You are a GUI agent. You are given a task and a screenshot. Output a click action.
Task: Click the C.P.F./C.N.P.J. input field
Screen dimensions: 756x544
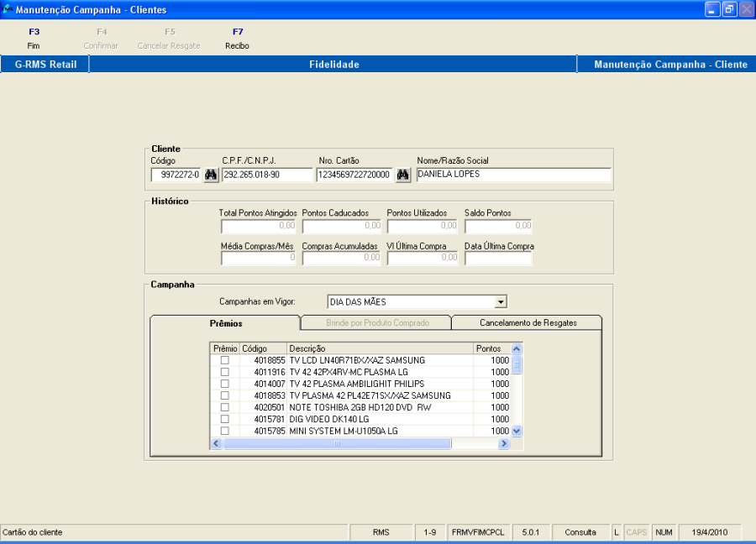click(266, 175)
